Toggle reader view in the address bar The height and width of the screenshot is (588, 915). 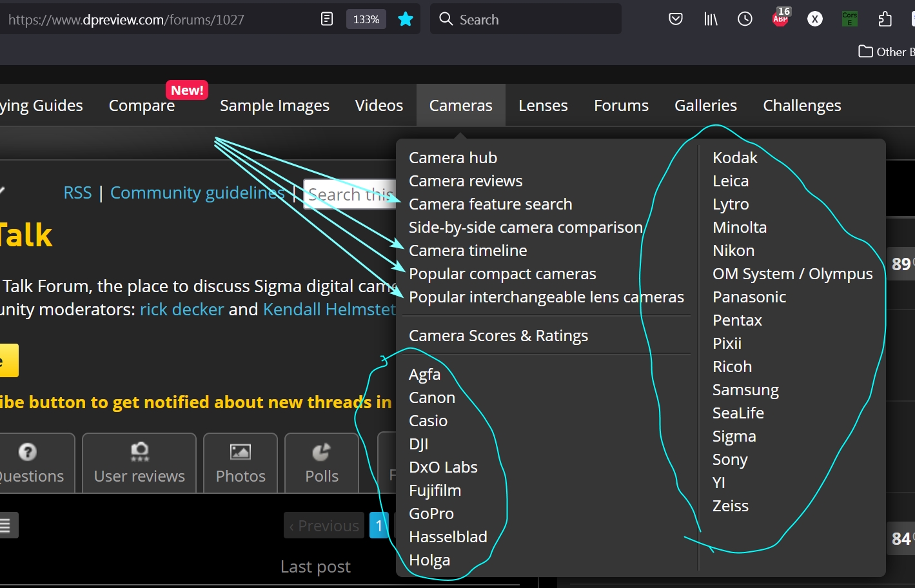click(x=327, y=19)
